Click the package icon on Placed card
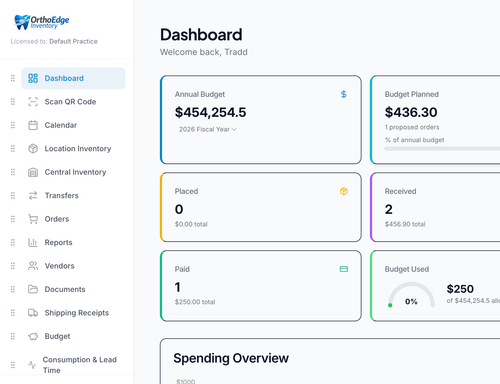 [344, 191]
